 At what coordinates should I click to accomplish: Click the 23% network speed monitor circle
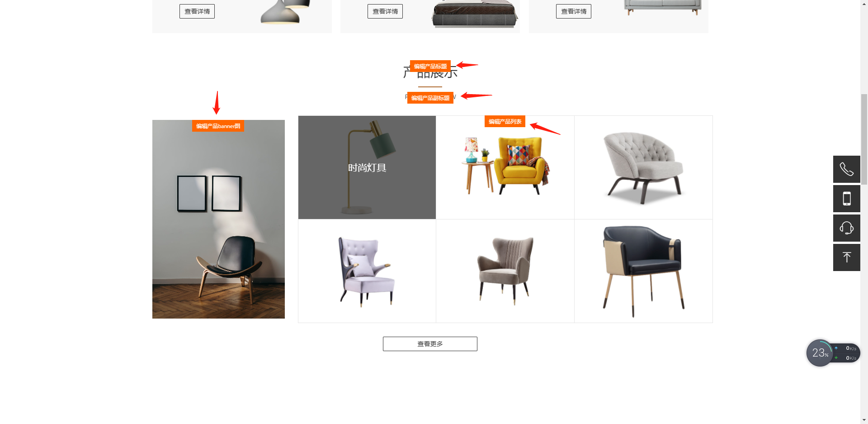(820, 353)
